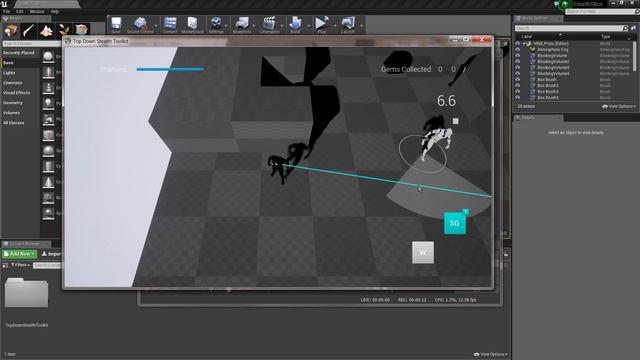Pick the Point Light bulb icon in Basic list

(48, 104)
